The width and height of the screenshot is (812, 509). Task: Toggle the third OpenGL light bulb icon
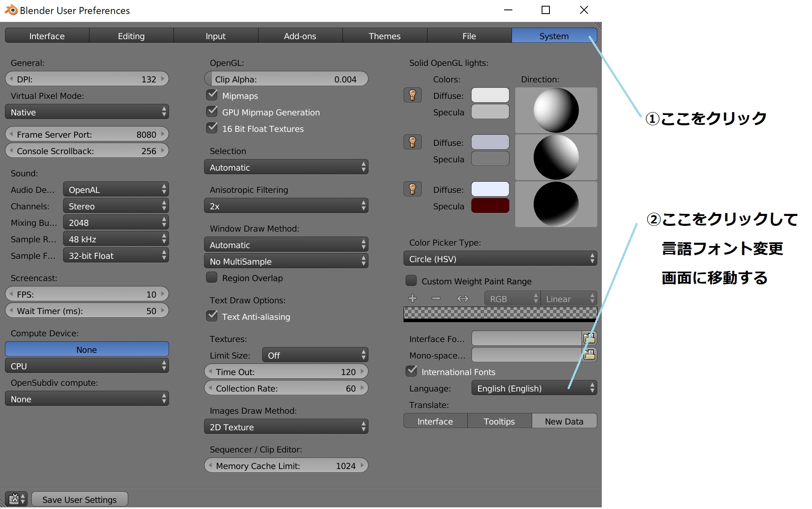(413, 189)
